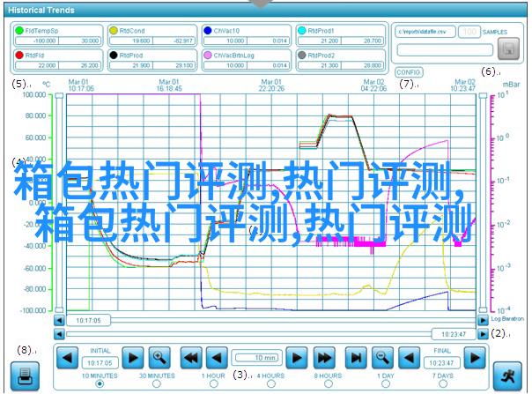Click the INITIAL time field 10:17:05

pos(100,363)
